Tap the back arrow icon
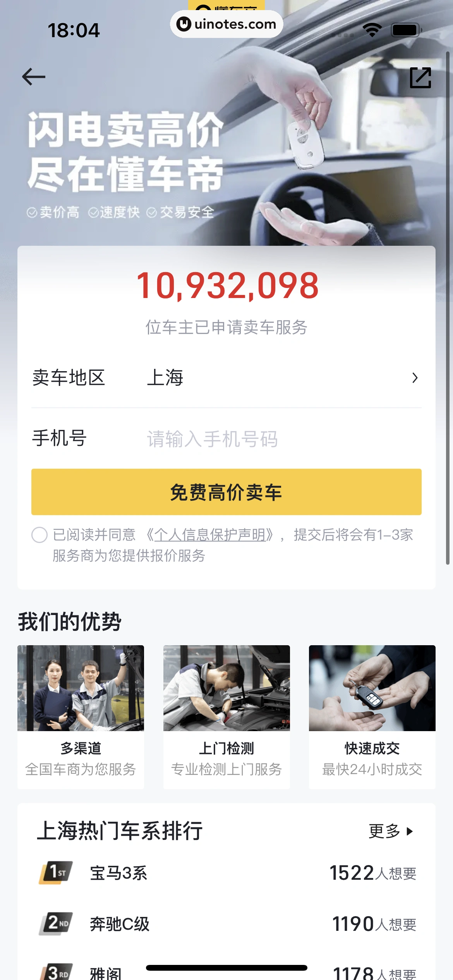The width and height of the screenshot is (453, 980). [34, 77]
